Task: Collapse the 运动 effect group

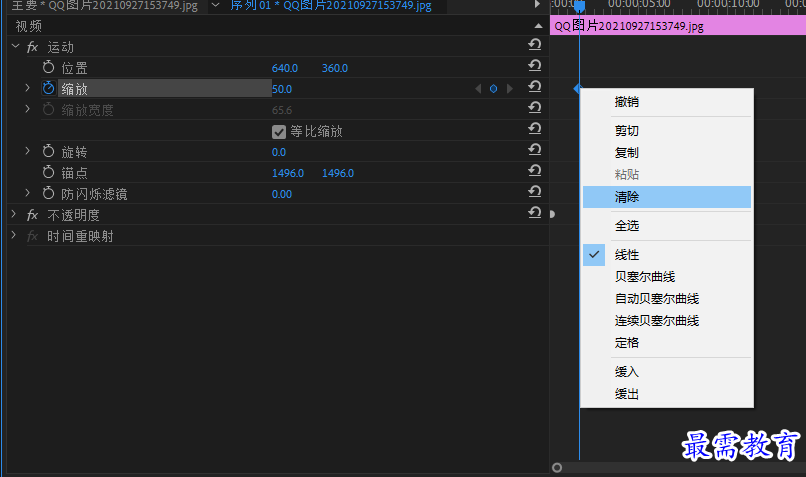Action: [x=15, y=47]
